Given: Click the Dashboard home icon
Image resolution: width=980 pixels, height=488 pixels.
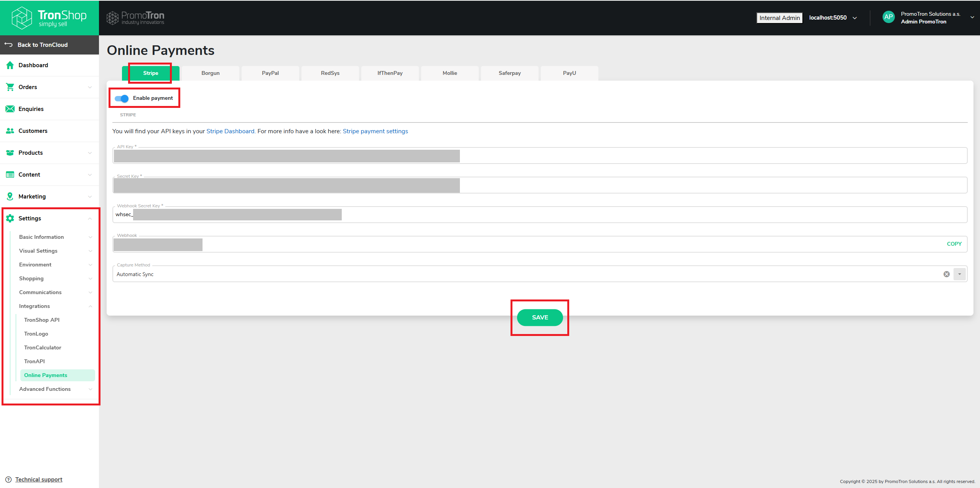Looking at the screenshot, I should click(10, 65).
